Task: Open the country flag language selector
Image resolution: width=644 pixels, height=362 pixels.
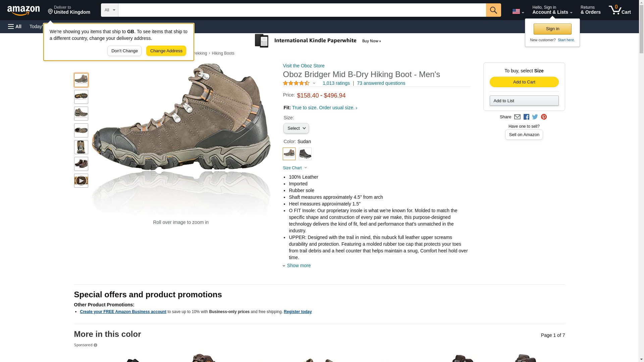Action: 518,12
